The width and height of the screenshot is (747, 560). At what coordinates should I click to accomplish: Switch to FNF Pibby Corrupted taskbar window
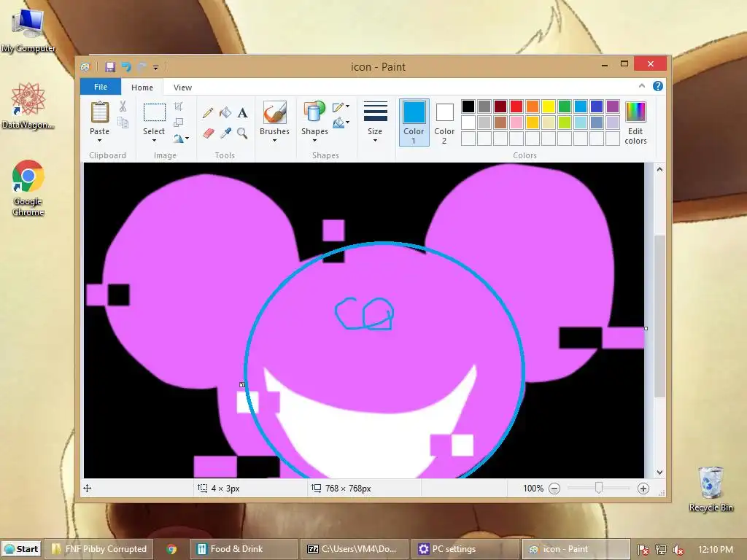[x=99, y=549]
